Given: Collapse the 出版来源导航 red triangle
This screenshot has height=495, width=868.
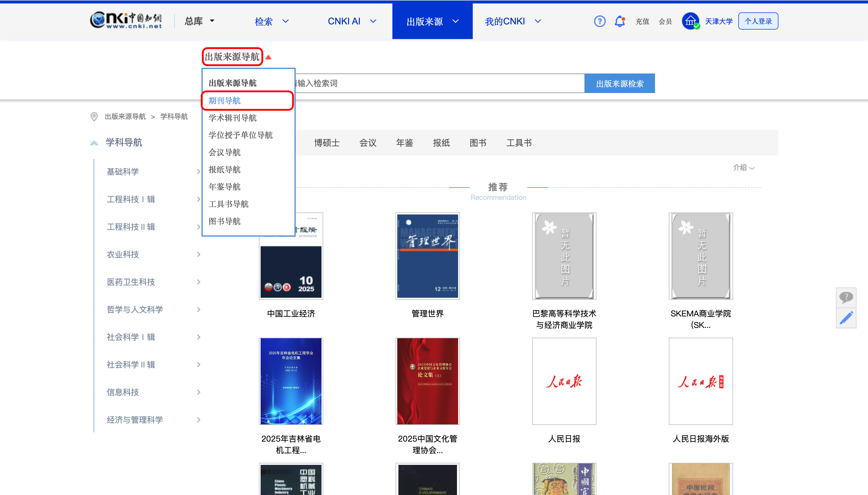Looking at the screenshot, I should (268, 57).
